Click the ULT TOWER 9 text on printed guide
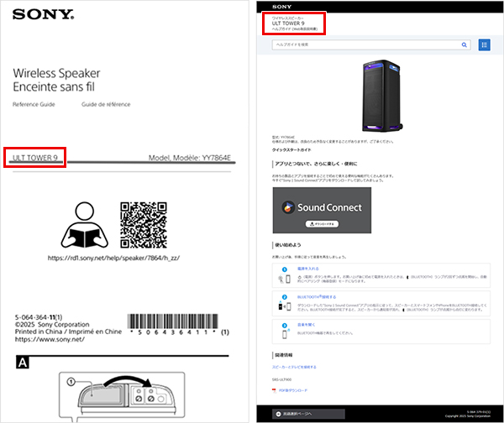The height and width of the screenshot is (423, 504). click(x=34, y=158)
